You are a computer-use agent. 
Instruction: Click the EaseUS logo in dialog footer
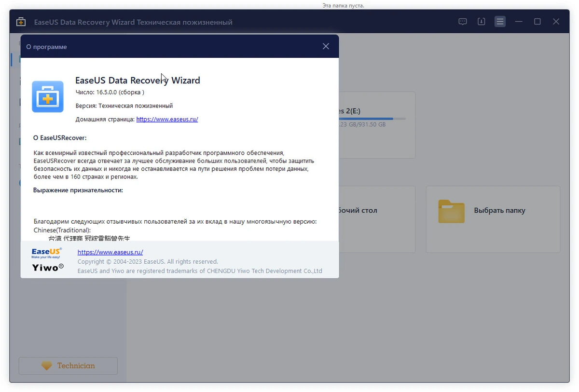47,254
